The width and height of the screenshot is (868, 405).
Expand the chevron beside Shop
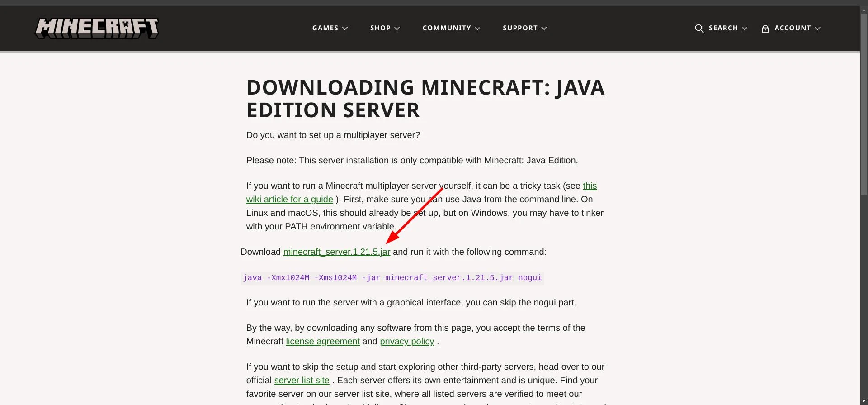pos(397,28)
